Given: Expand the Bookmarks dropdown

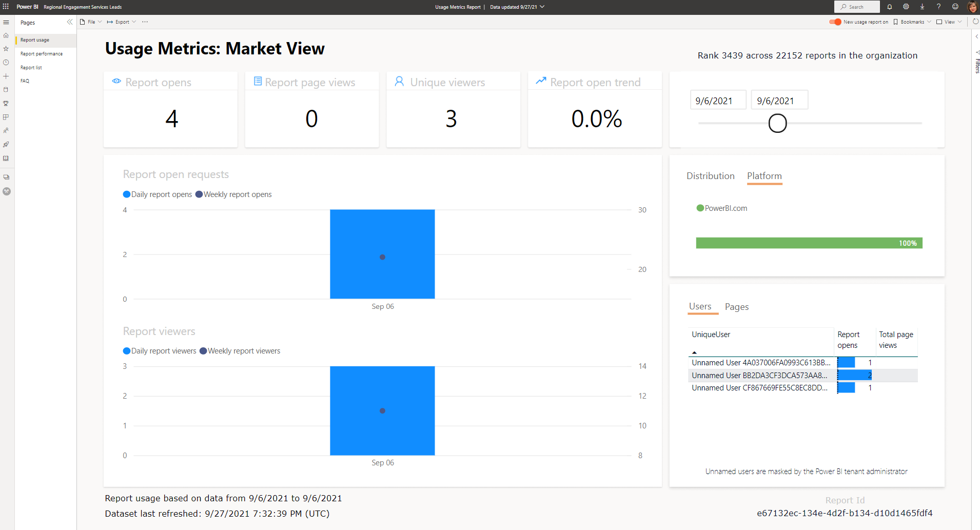Looking at the screenshot, I should (x=912, y=22).
